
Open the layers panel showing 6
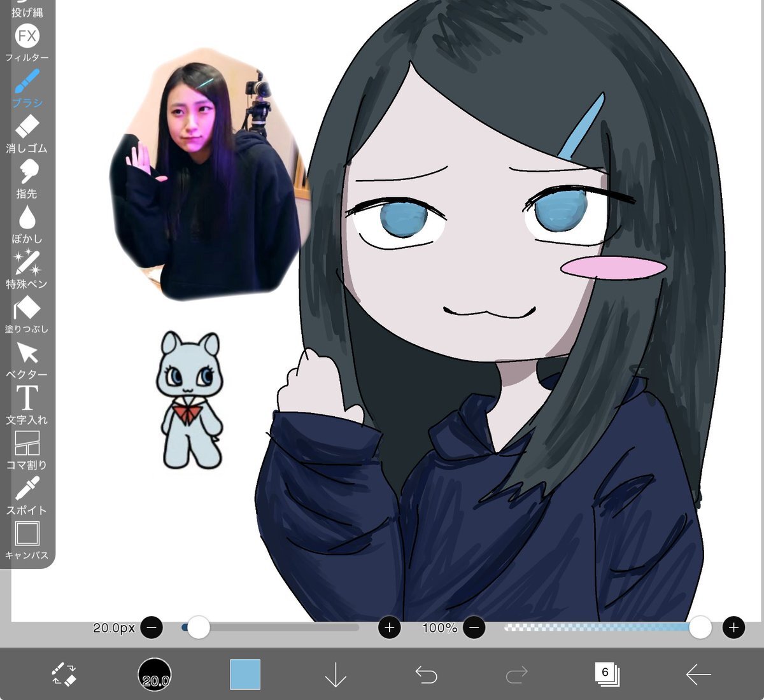pyautogui.click(x=607, y=674)
